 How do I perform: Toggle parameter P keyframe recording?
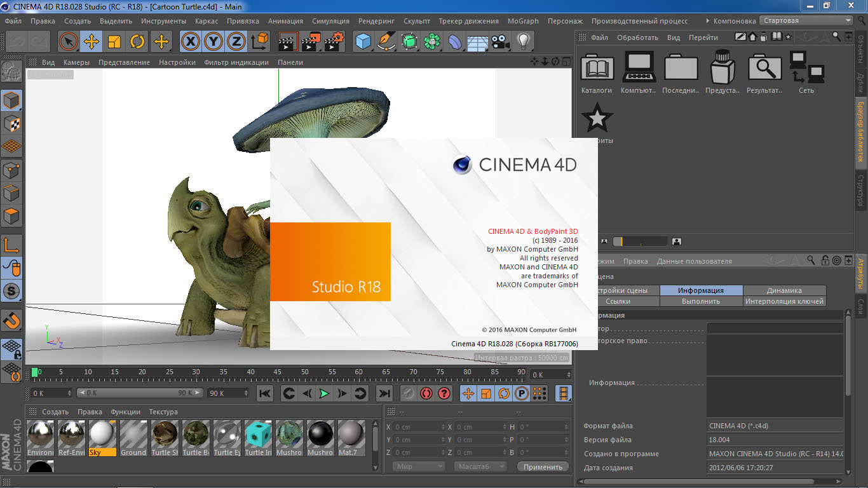522,393
